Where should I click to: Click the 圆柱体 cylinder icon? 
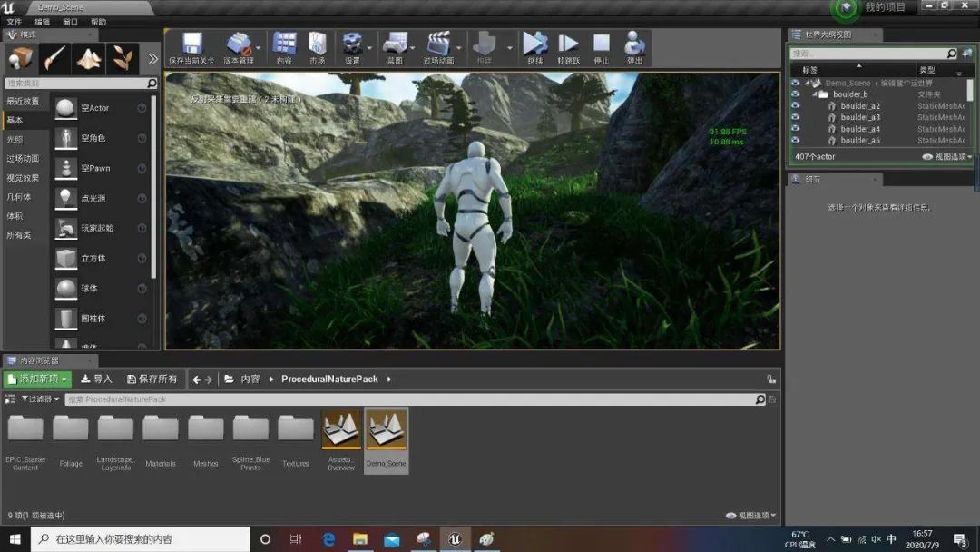tap(65, 318)
